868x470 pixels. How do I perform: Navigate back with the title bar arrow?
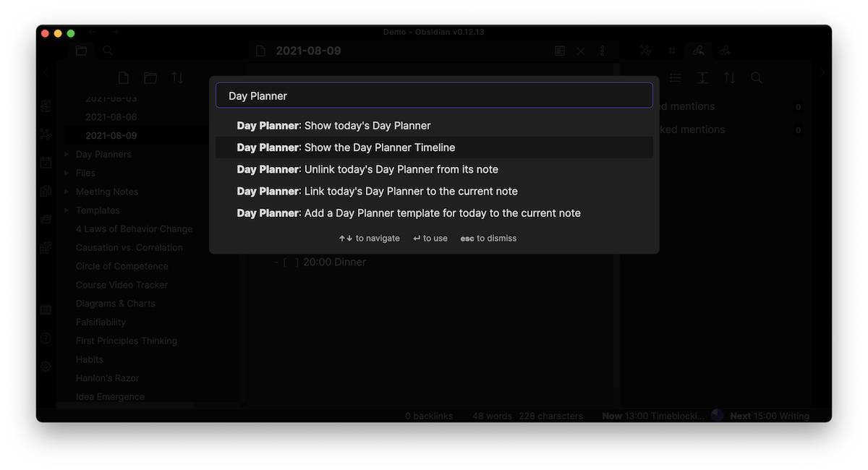click(92, 33)
